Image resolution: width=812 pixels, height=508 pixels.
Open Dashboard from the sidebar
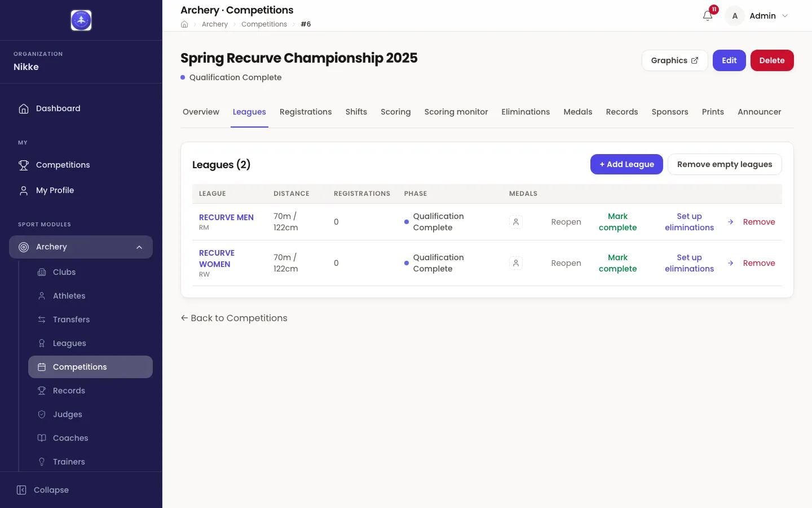pyautogui.click(x=81, y=108)
